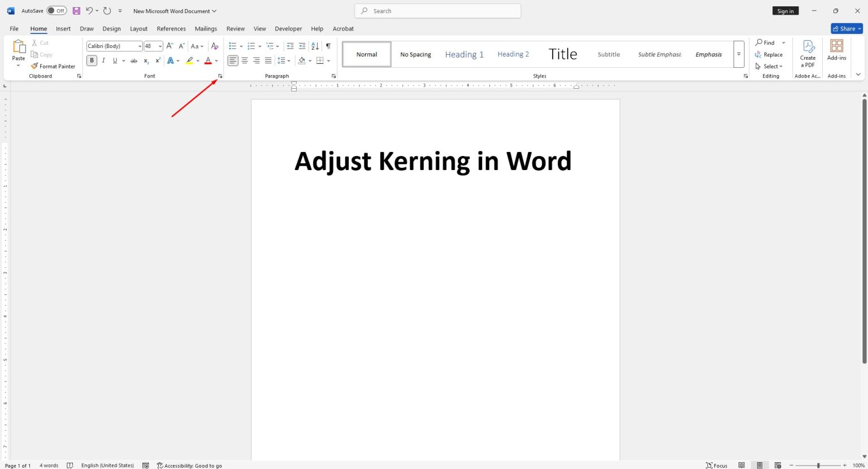Viewport: 868px width, 469px height.
Task: Open Change Case Aa dropdown
Action: click(197, 46)
